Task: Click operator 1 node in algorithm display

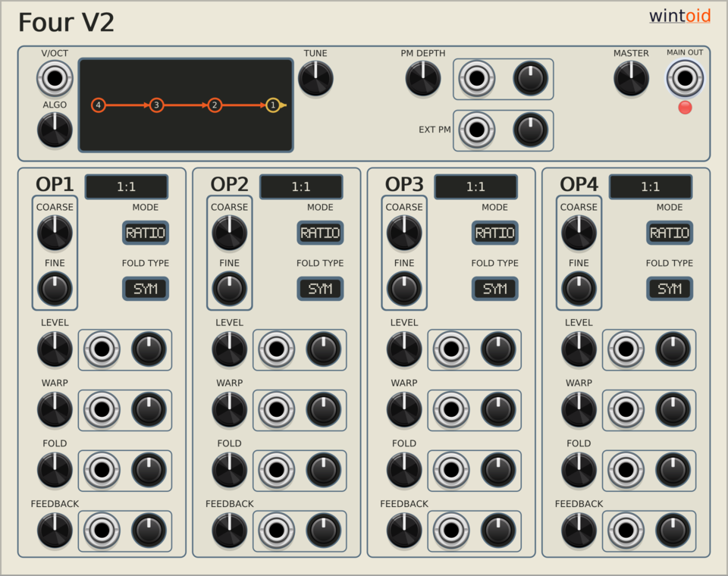Action: pyautogui.click(x=273, y=105)
